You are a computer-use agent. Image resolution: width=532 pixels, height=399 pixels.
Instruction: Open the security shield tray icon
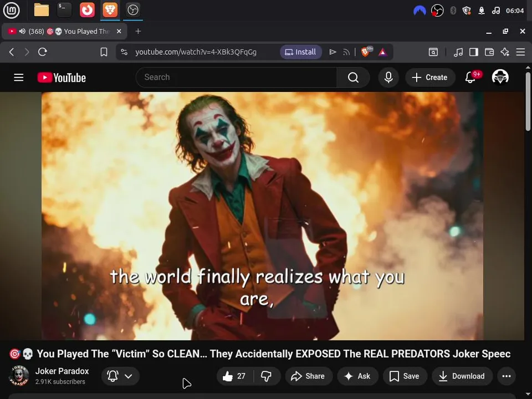(x=467, y=11)
